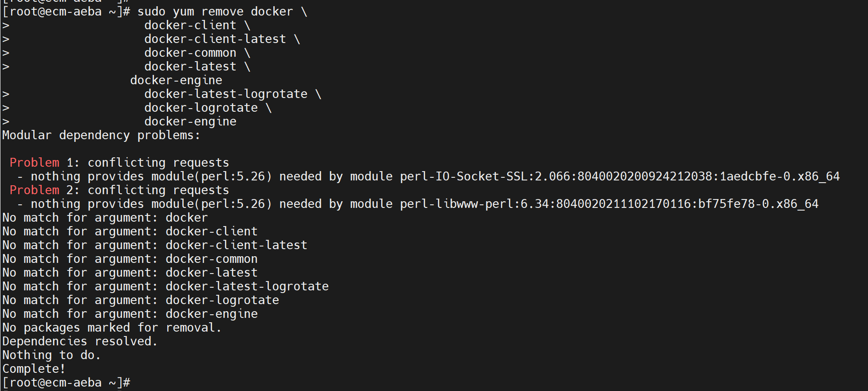Click the "docker-engine" line lacking a > prompt
This screenshot has height=391, width=868.
point(176,80)
